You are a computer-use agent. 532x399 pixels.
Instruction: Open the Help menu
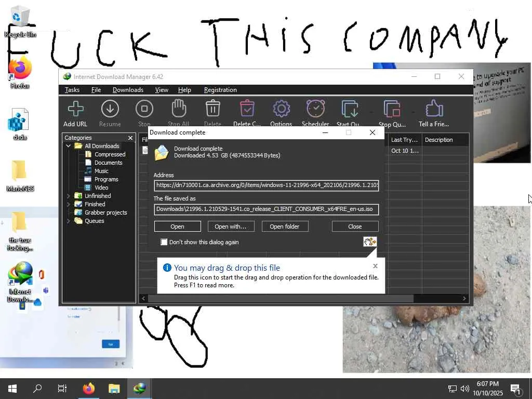(x=184, y=90)
